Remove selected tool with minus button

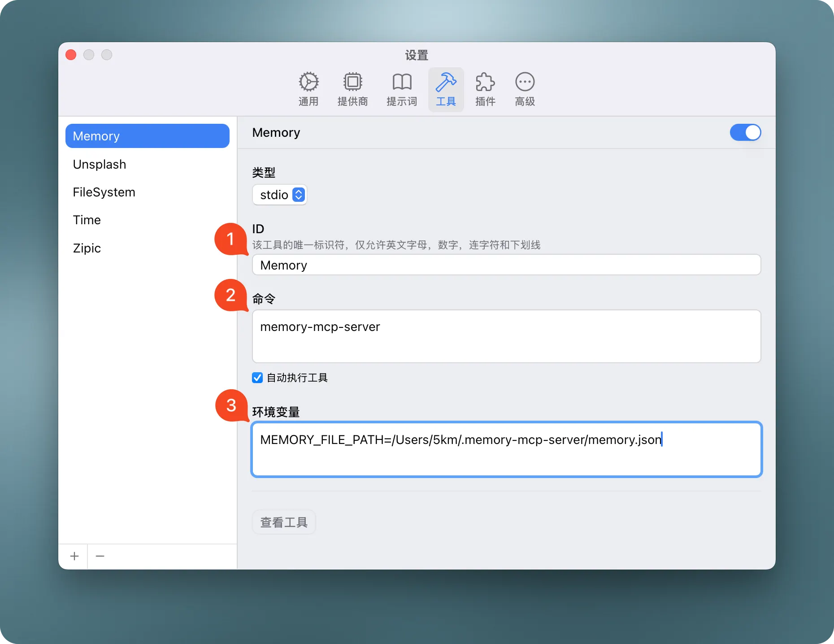(100, 556)
